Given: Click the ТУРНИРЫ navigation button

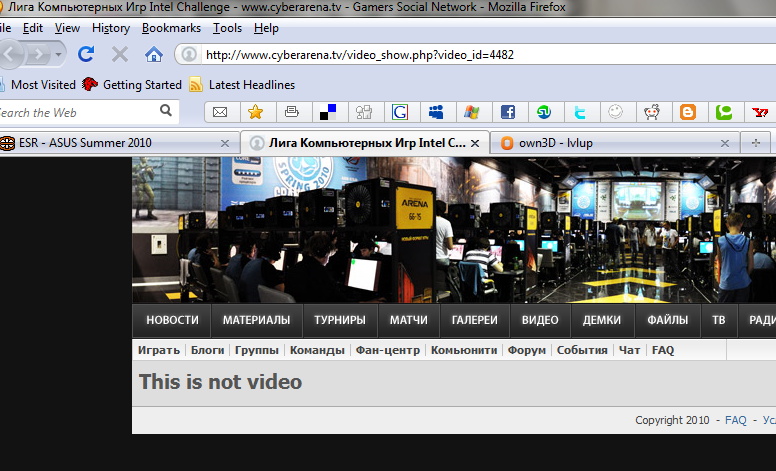Looking at the screenshot, I should coord(338,320).
